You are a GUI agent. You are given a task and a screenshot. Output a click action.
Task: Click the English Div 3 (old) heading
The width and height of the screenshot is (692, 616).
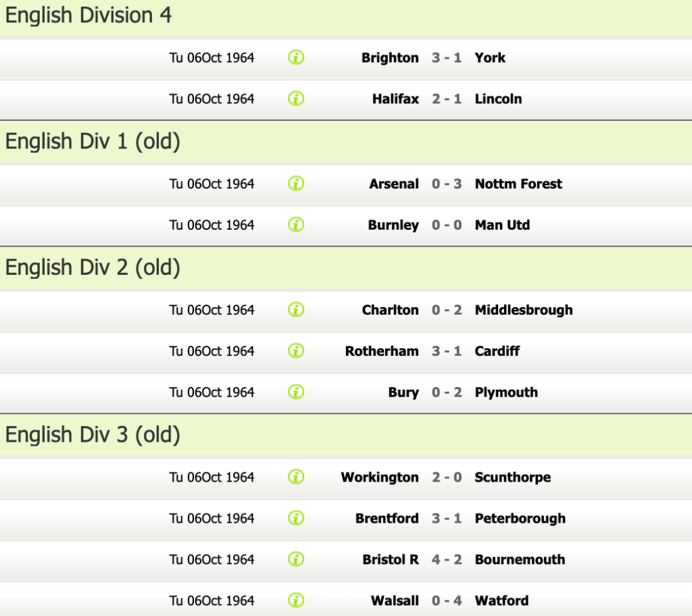tap(93, 435)
